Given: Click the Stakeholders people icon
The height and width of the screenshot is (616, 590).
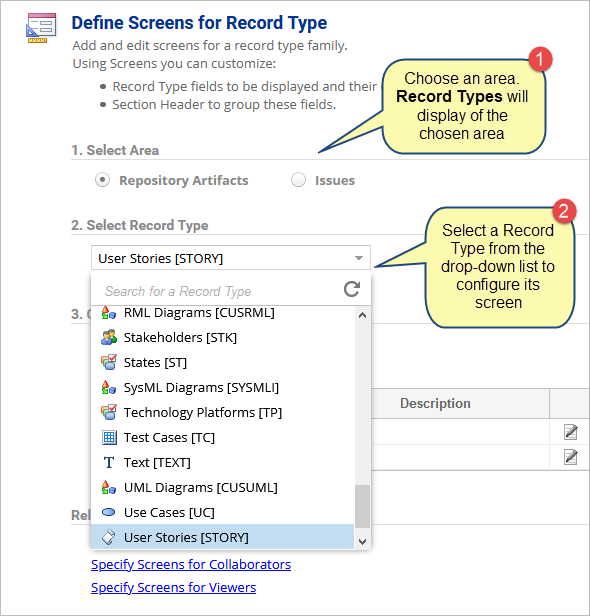Looking at the screenshot, I should click(109, 337).
